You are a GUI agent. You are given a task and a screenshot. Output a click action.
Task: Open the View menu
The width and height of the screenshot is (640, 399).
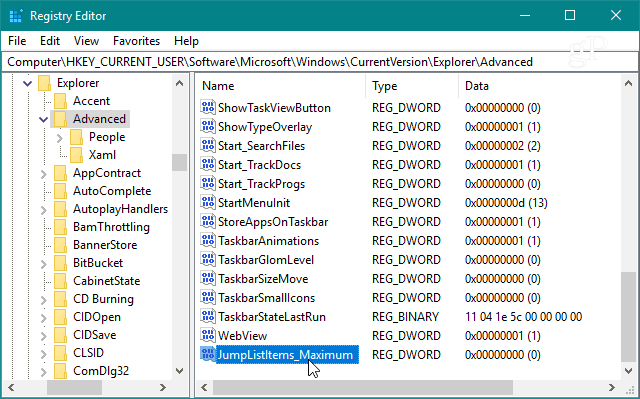click(x=86, y=41)
